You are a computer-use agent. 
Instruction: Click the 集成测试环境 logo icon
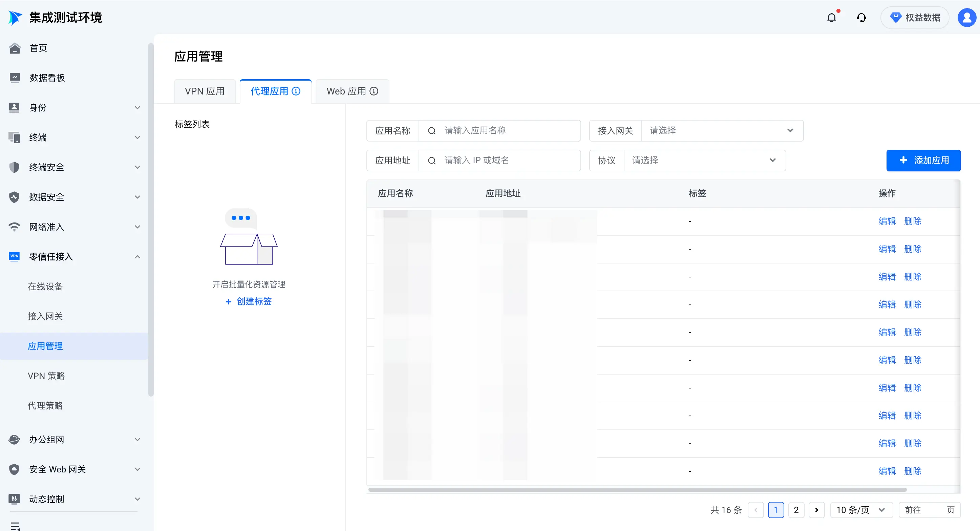tap(15, 18)
